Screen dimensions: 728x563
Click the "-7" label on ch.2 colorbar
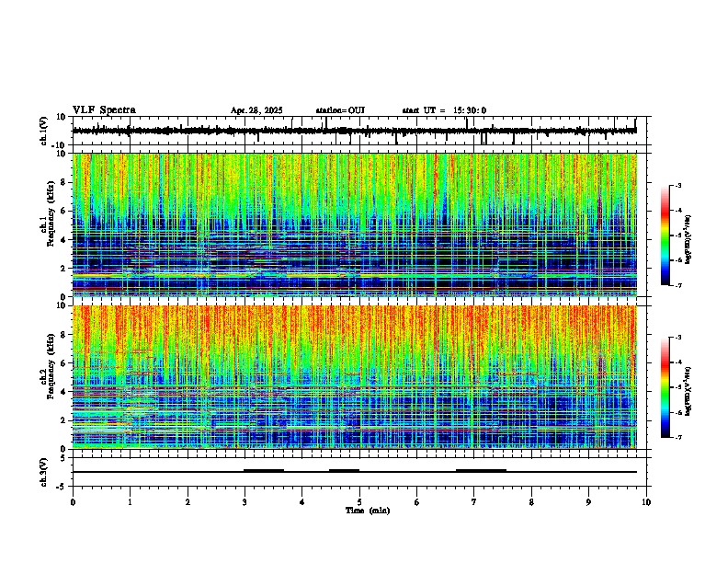(x=678, y=437)
